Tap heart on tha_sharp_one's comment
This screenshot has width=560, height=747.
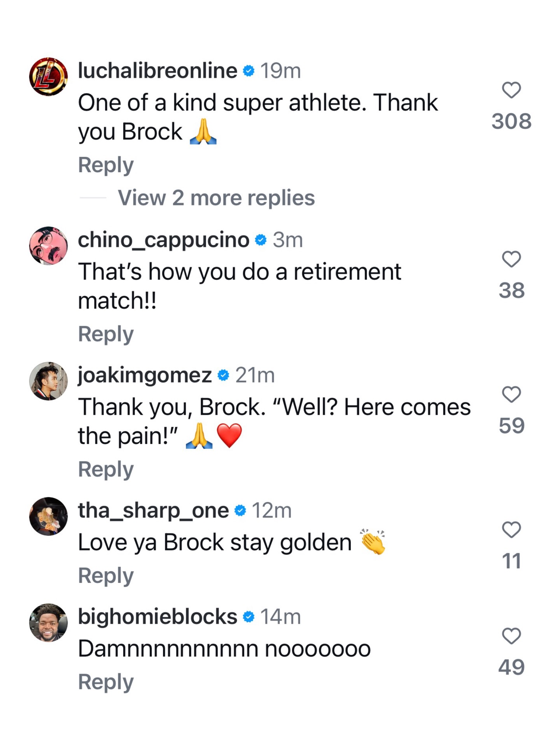[x=511, y=530]
